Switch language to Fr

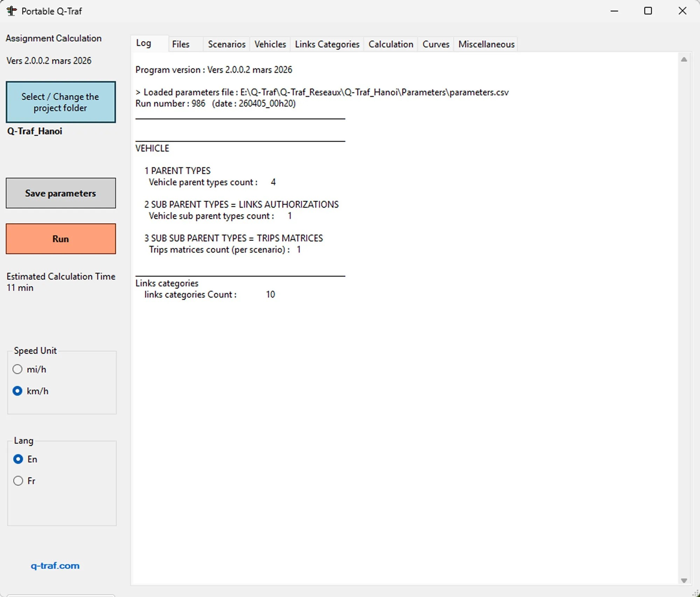coord(18,481)
